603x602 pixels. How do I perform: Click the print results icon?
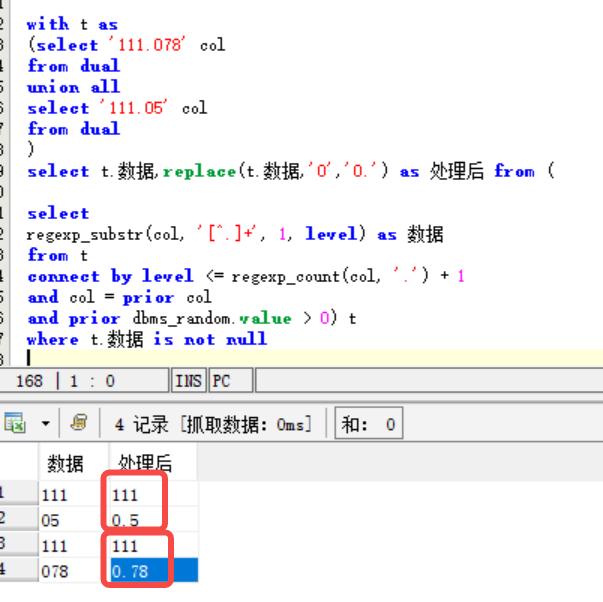point(79,422)
